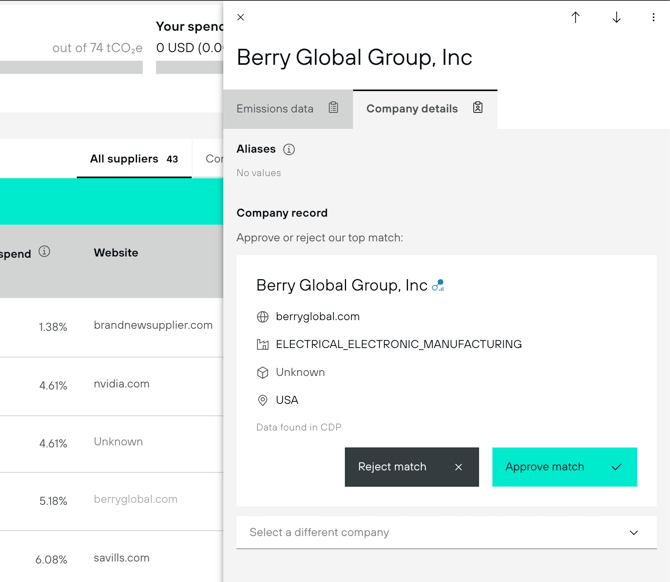
Task: Select the Company details tab
Action: [x=425, y=109]
